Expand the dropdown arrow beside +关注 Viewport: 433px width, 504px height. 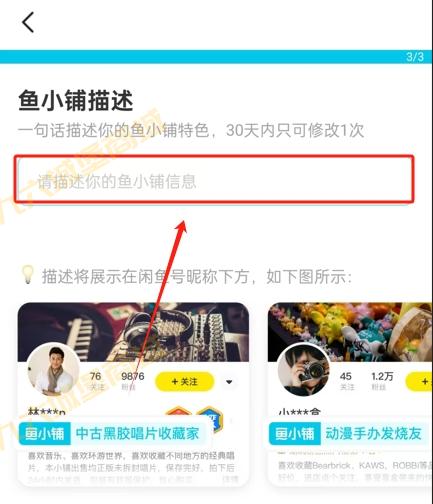pos(229,382)
